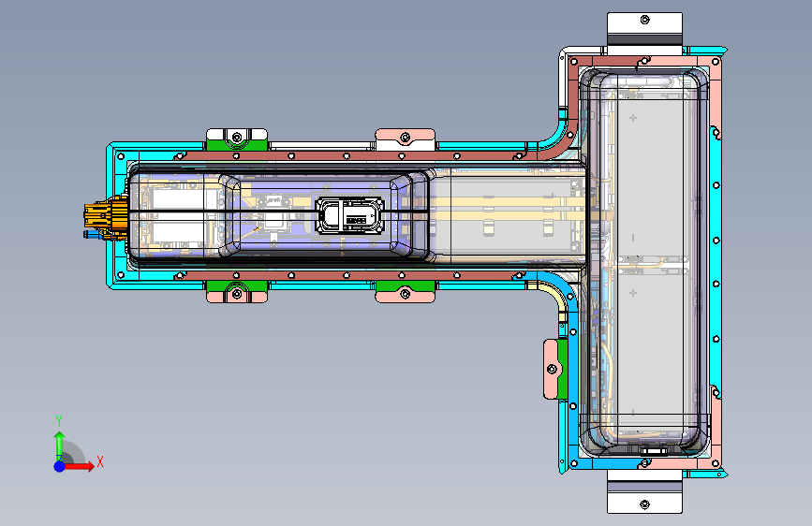812x526 pixels.
Task: Select the white mounting bracket at the top right
Action: tap(644, 33)
